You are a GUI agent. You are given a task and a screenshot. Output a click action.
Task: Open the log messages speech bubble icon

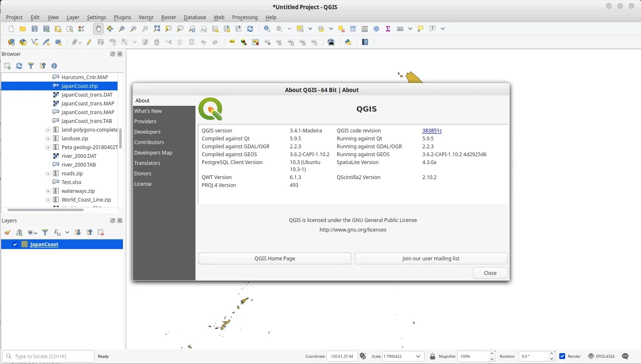(625, 356)
